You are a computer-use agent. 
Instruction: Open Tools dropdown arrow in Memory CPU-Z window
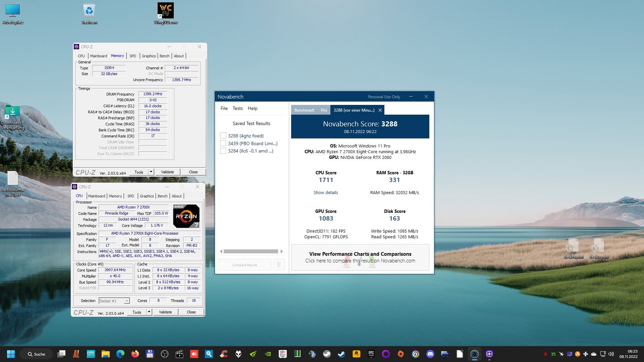151,172
